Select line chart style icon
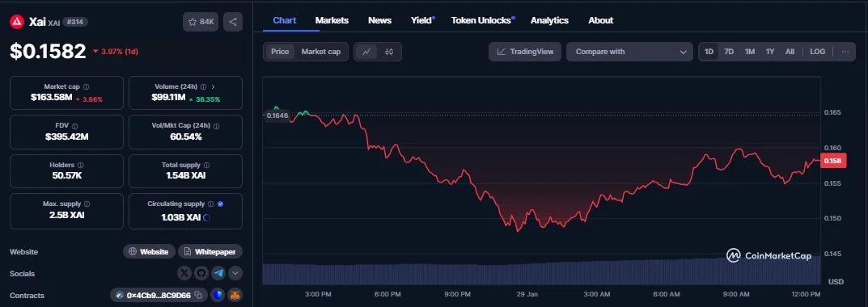Image resolution: width=868 pixels, height=307 pixels. click(366, 52)
